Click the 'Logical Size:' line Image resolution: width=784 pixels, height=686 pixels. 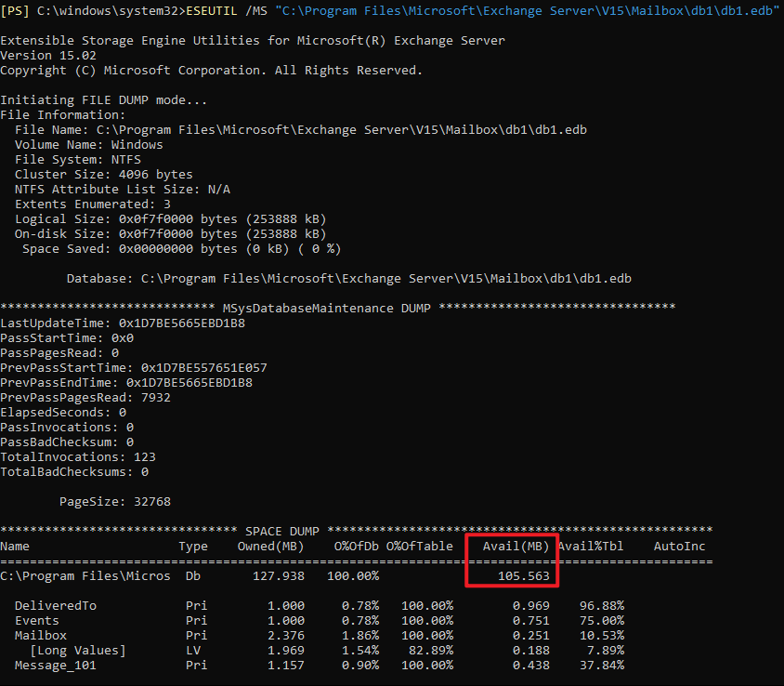click(171, 219)
